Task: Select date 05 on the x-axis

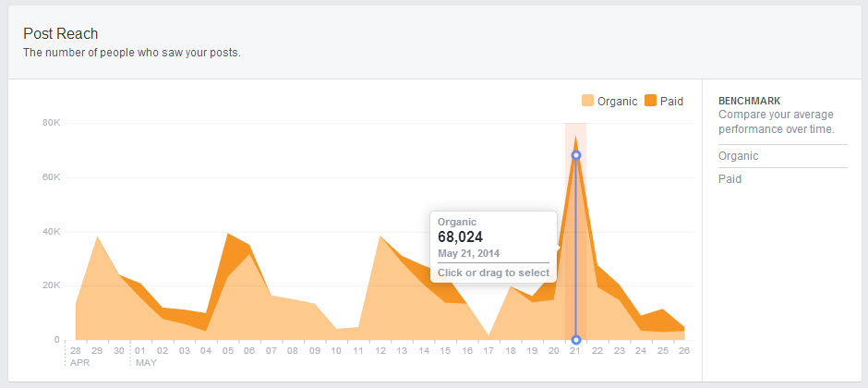Action: (227, 351)
